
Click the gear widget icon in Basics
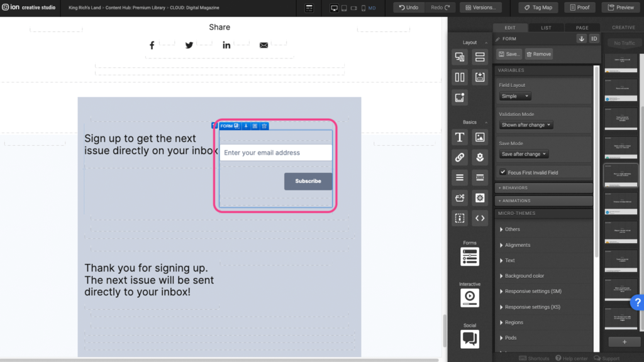coord(480,198)
